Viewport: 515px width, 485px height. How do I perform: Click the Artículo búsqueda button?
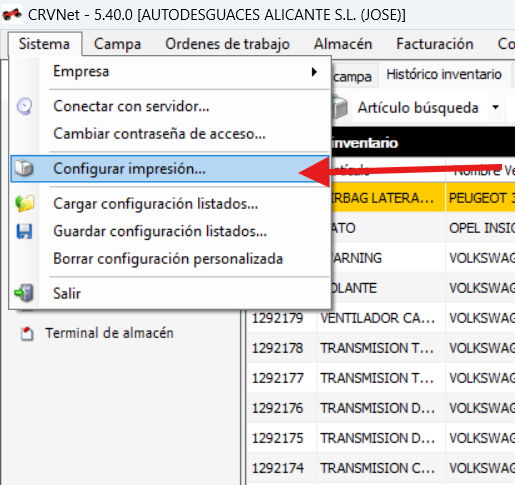[418, 108]
